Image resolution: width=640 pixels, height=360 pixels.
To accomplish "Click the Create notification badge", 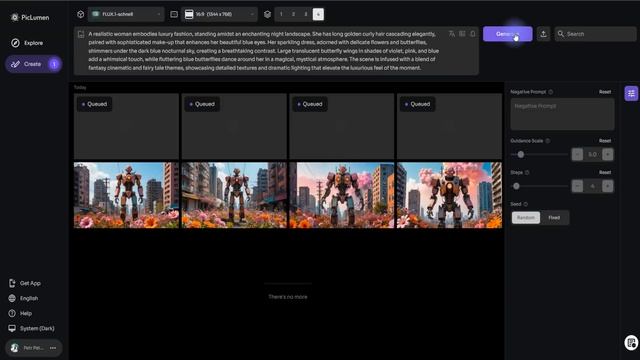I will (x=54, y=64).
